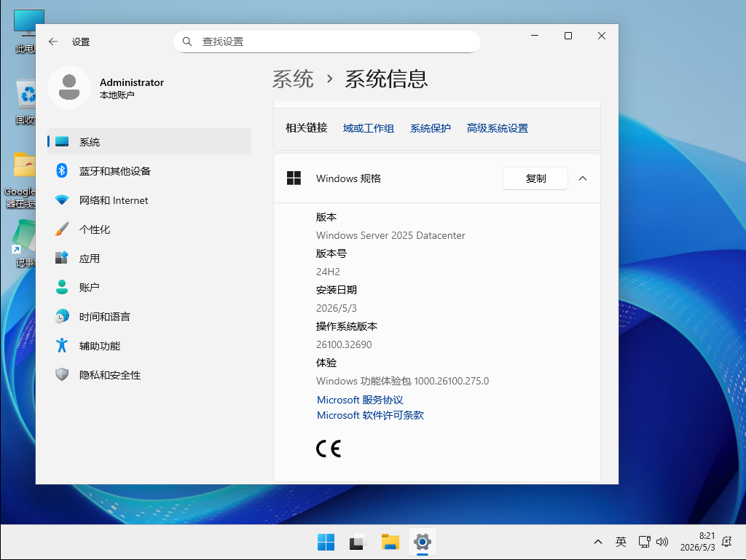Click the Administrator account name
Image resolution: width=746 pixels, height=560 pixels.
132,82
